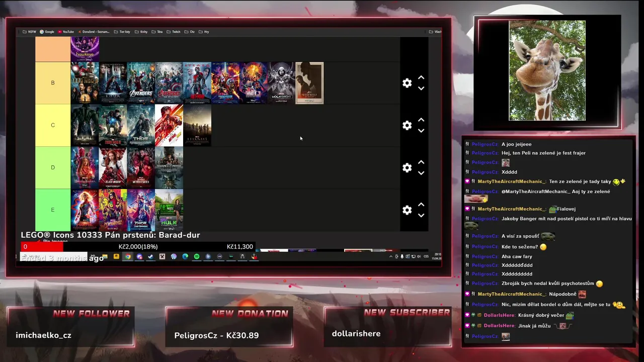Select the Iron Man 2 poster
This screenshot has height=362, width=644.
85,83
